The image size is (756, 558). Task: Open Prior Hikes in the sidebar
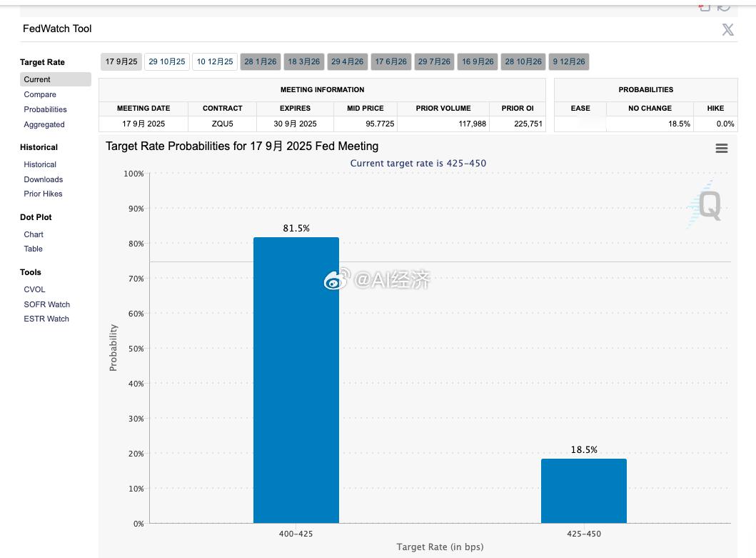click(x=43, y=194)
